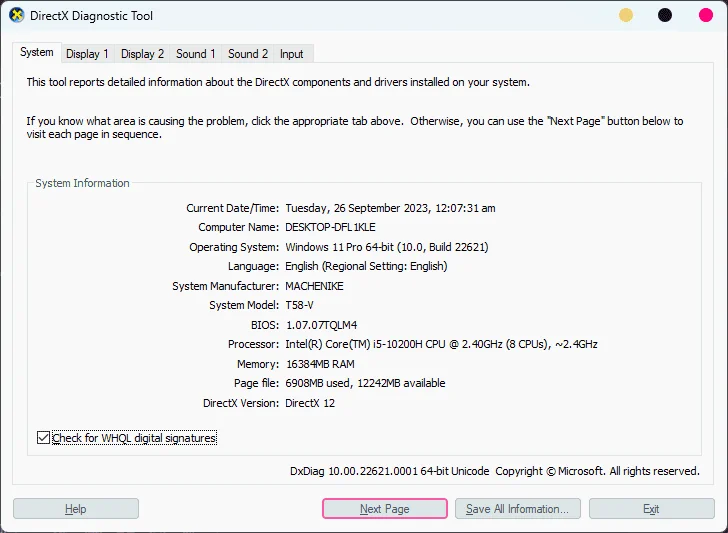The height and width of the screenshot is (533, 728).
Task: Switch to the Sound 2 tab
Action: pos(248,54)
